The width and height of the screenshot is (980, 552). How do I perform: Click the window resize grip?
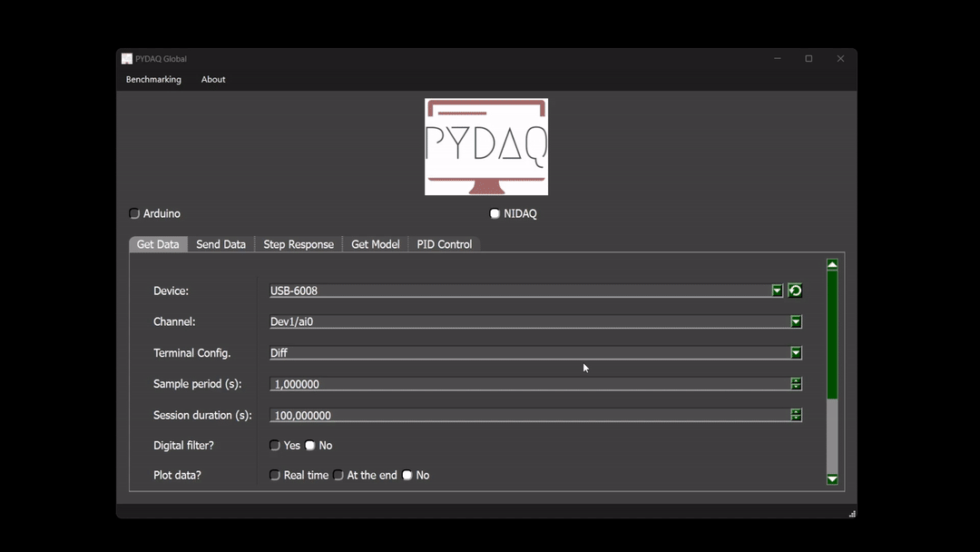pyautogui.click(x=851, y=513)
